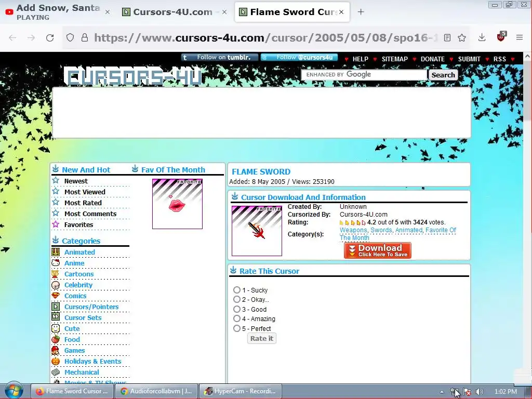Switch to HyperCam Recording taskbar item
This screenshot has width=532, height=399.
[x=241, y=391]
